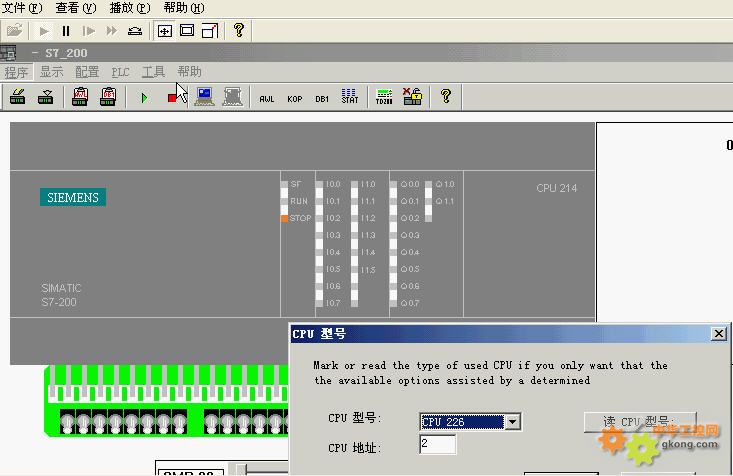This screenshot has height=476, width=733.
Task: Open the 工具 menu in S7_200
Action: (x=153, y=72)
